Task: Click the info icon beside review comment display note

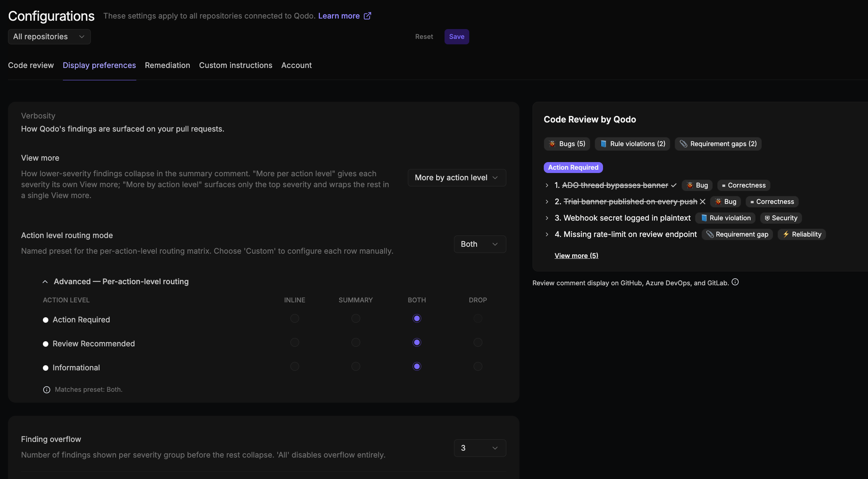Action: pyautogui.click(x=735, y=282)
